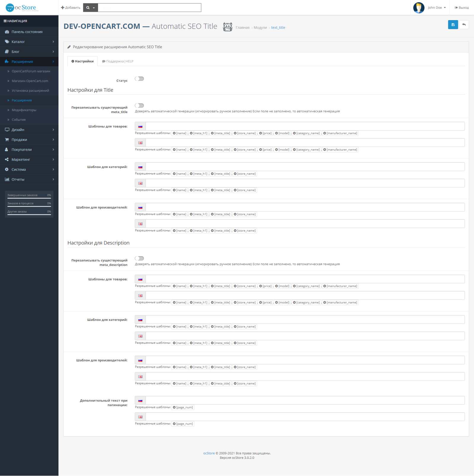Click the blue save floppy-disk icon

(x=453, y=25)
